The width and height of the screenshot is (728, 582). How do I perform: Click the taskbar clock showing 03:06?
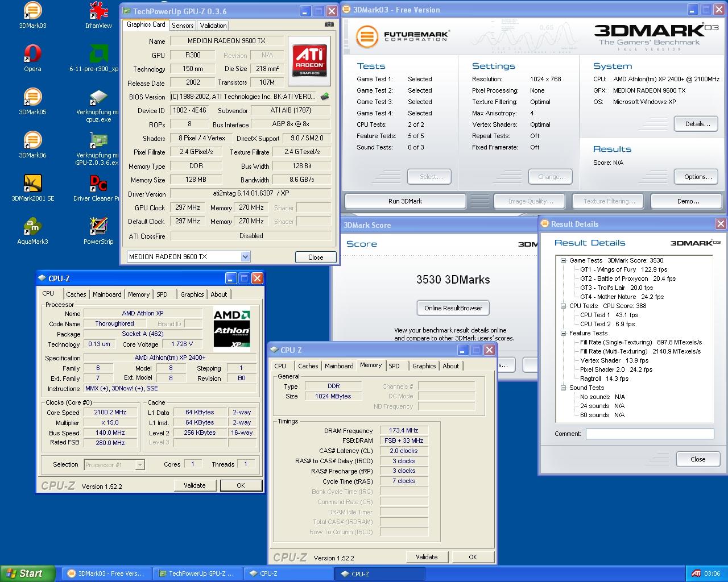pos(712,573)
